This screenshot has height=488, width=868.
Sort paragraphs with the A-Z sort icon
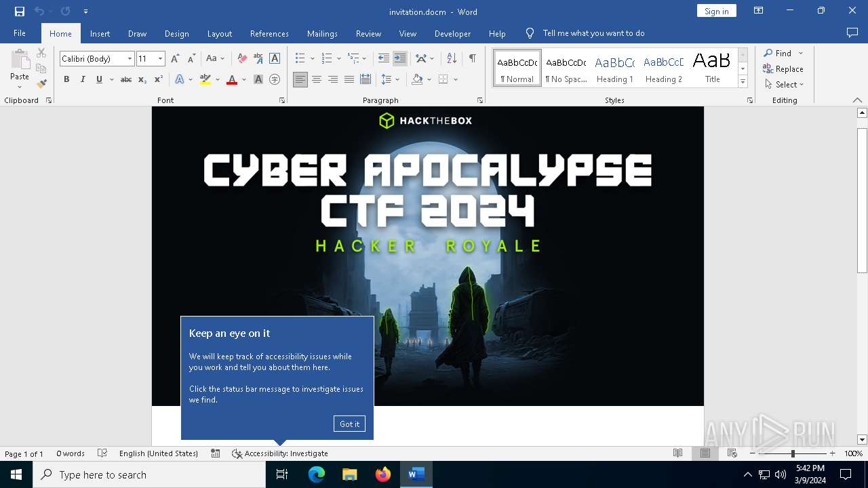[x=452, y=59]
